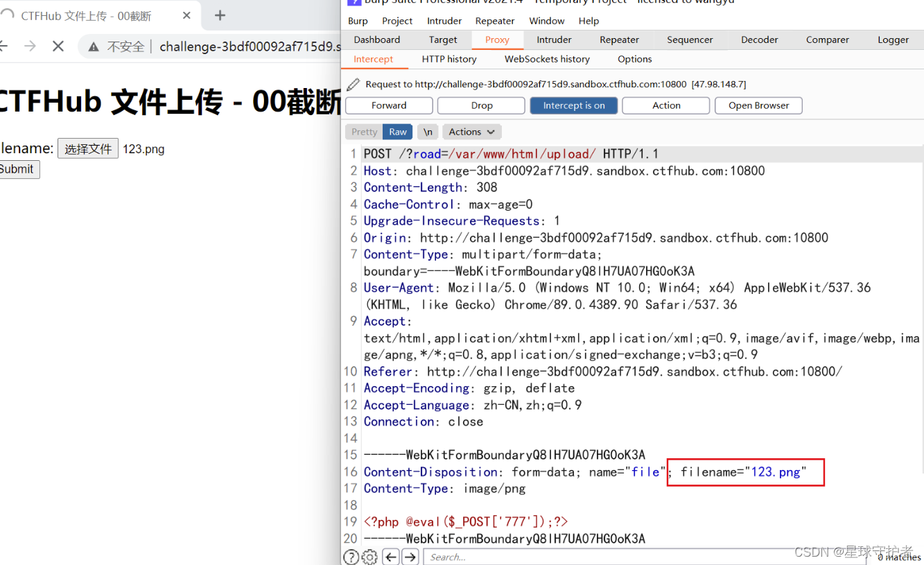Click the POST request line text
The image size is (924, 565).
tap(511, 154)
